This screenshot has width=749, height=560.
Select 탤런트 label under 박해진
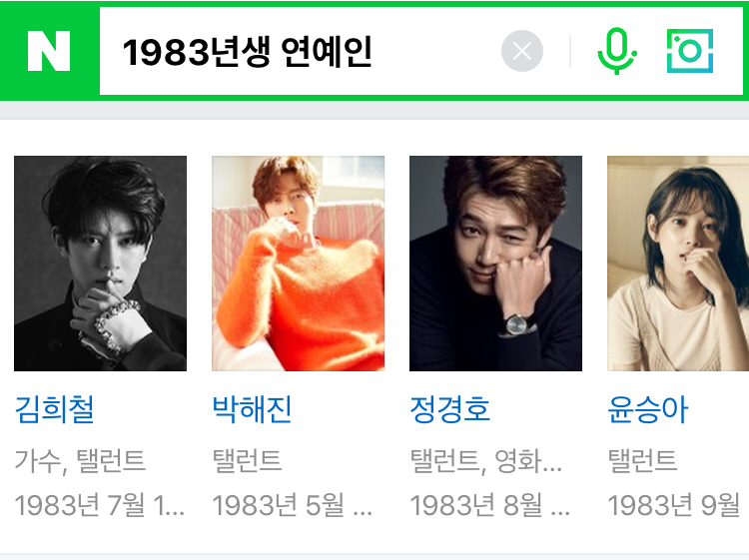pyautogui.click(x=247, y=461)
